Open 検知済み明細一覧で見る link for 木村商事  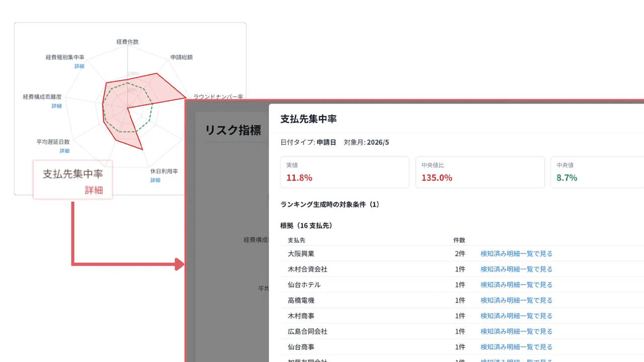tap(516, 316)
